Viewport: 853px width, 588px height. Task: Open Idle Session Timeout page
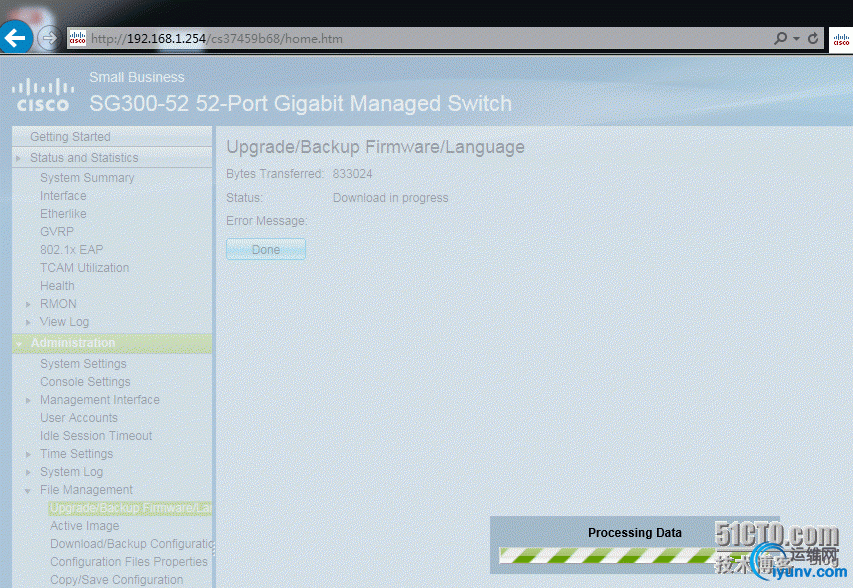tap(96, 436)
